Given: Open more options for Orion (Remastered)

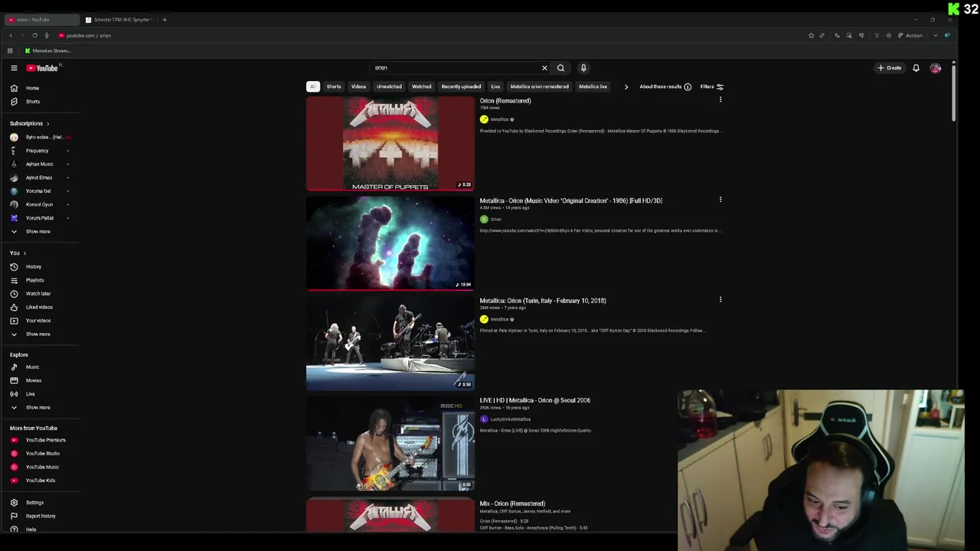Looking at the screenshot, I should click(x=720, y=100).
